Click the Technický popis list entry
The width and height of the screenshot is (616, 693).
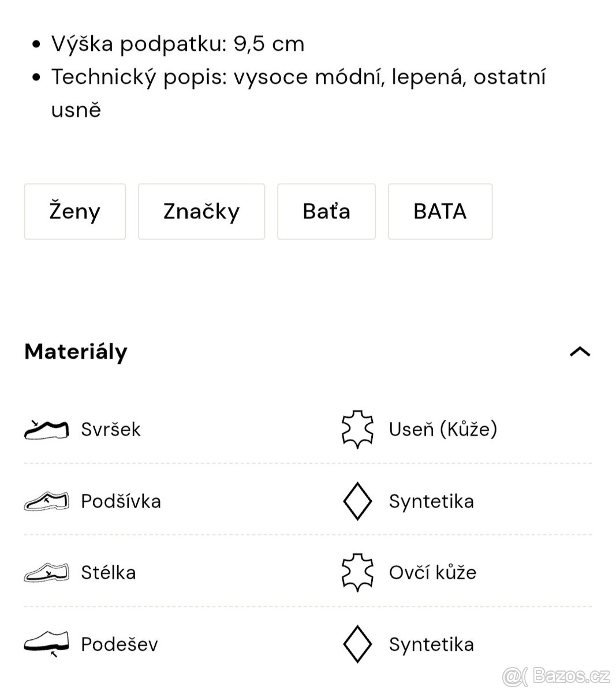coord(299,77)
